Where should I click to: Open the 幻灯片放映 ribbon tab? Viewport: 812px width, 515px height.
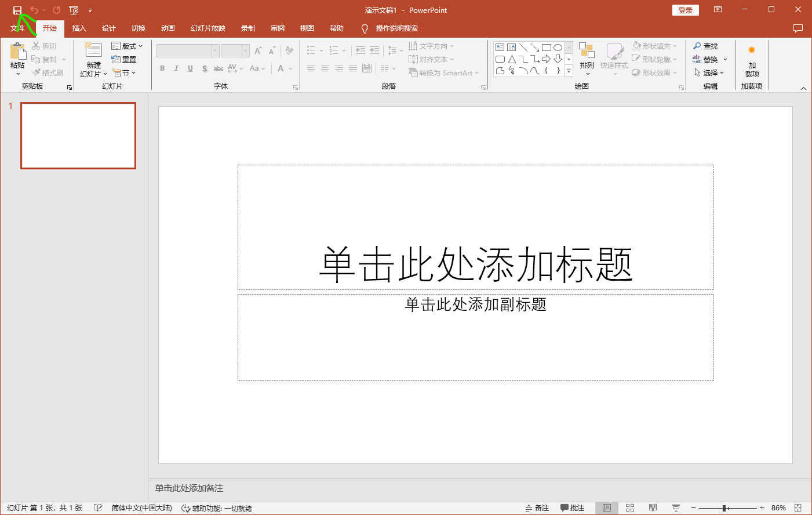208,28
